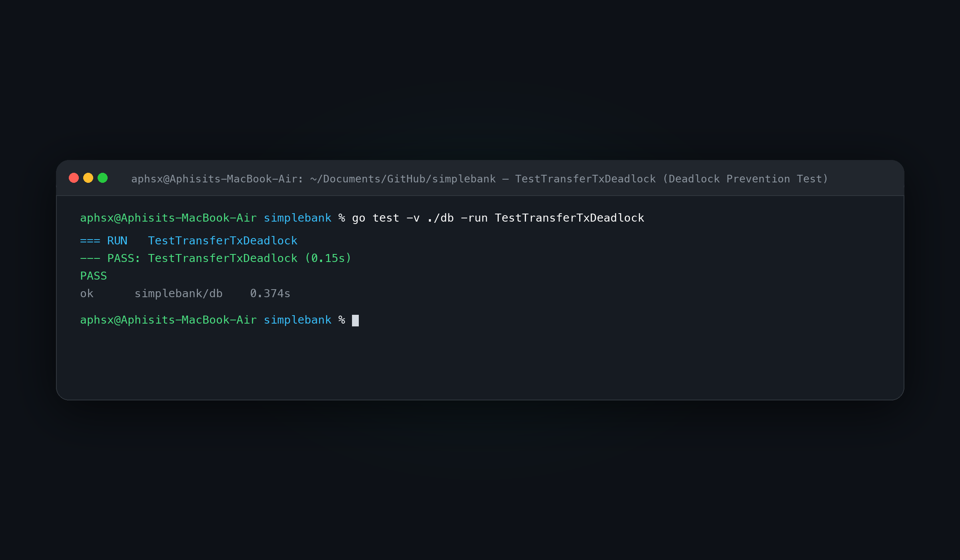The height and width of the screenshot is (560, 960).
Task: Click the block cursor at the last prompt
Action: (355, 320)
